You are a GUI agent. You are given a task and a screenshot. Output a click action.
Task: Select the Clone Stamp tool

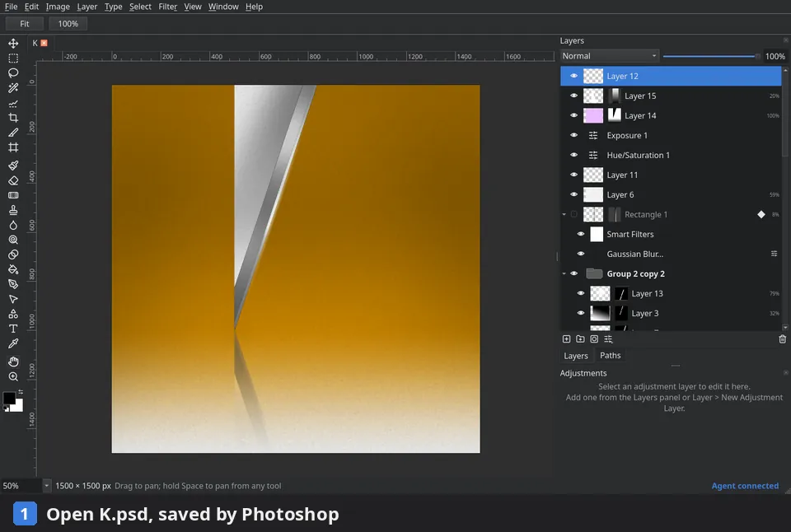click(13, 210)
